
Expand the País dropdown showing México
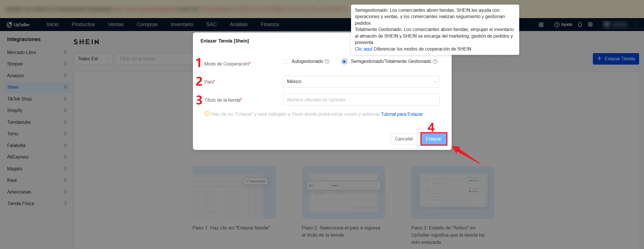coord(361,82)
